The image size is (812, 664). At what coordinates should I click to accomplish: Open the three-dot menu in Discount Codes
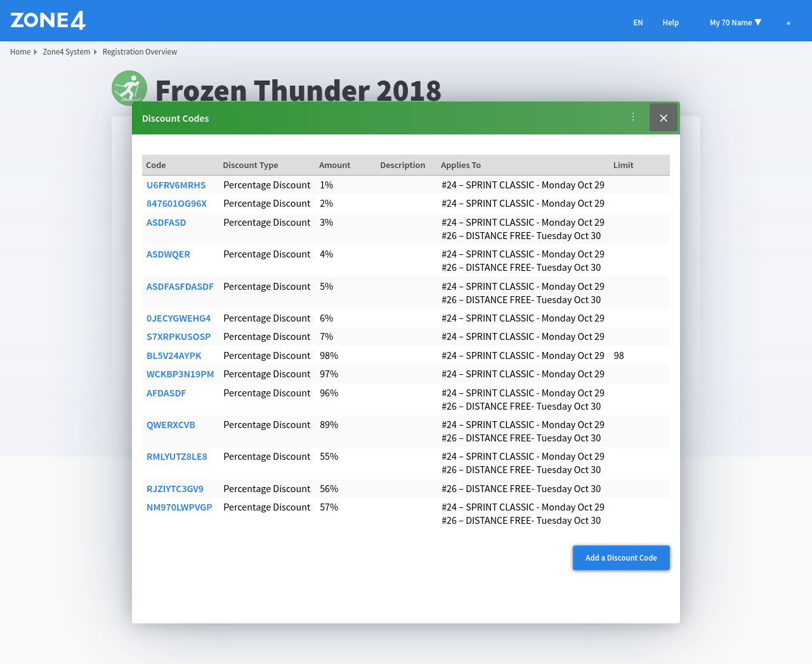tap(633, 117)
